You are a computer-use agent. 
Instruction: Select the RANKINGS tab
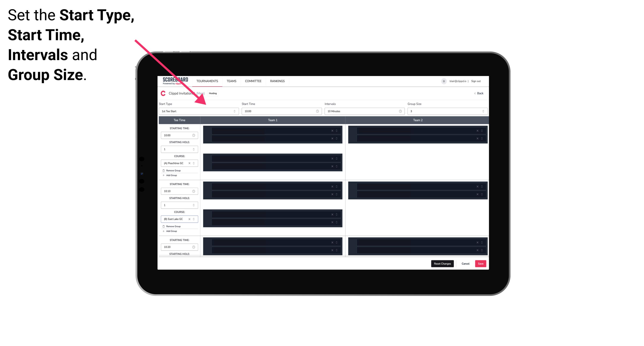[x=277, y=81]
